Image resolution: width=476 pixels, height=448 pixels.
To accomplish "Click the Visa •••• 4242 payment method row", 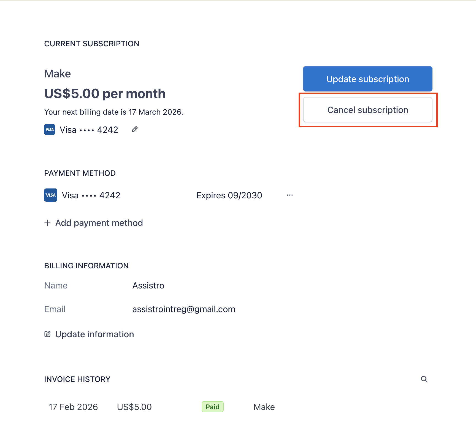I will pyautogui.click(x=91, y=195).
